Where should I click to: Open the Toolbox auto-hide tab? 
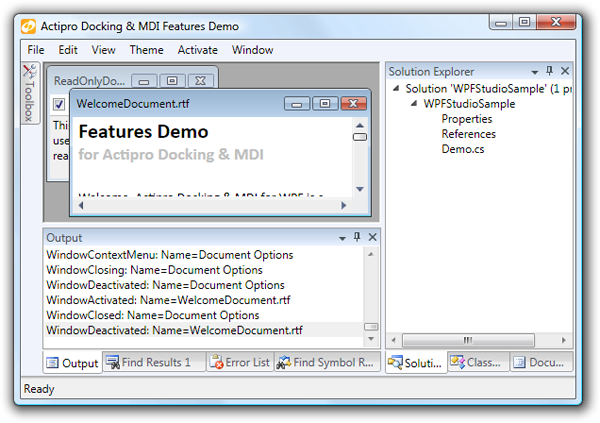click(x=30, y=93)
